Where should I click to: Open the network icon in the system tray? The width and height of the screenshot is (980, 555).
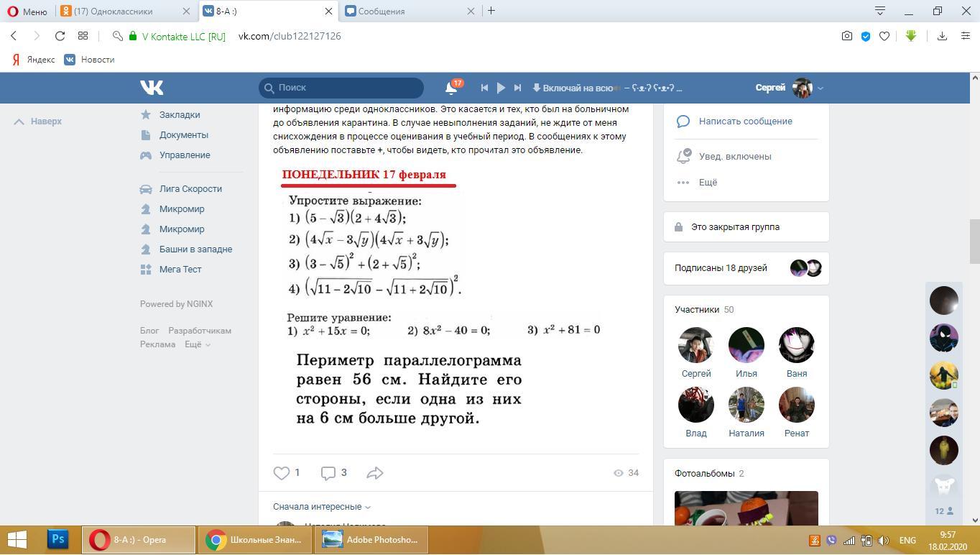click(x=849, y=541)
